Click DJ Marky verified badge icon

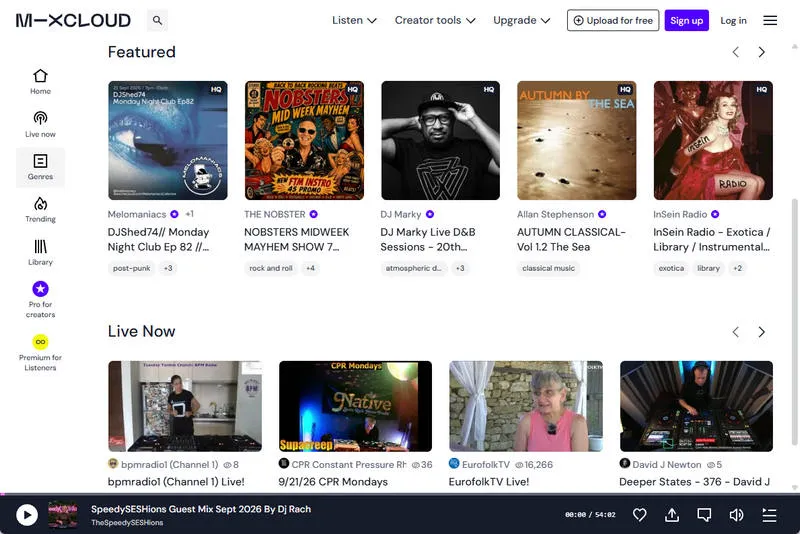pos(430,214)
